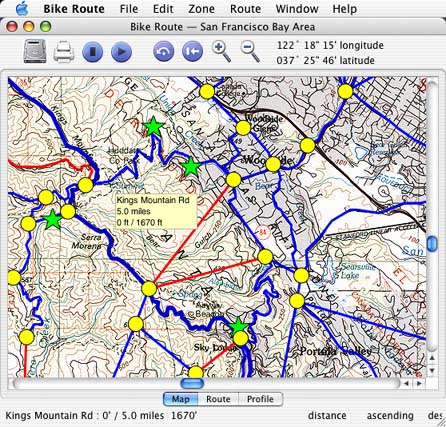Click the scroll down arrow

click(432, 370)
